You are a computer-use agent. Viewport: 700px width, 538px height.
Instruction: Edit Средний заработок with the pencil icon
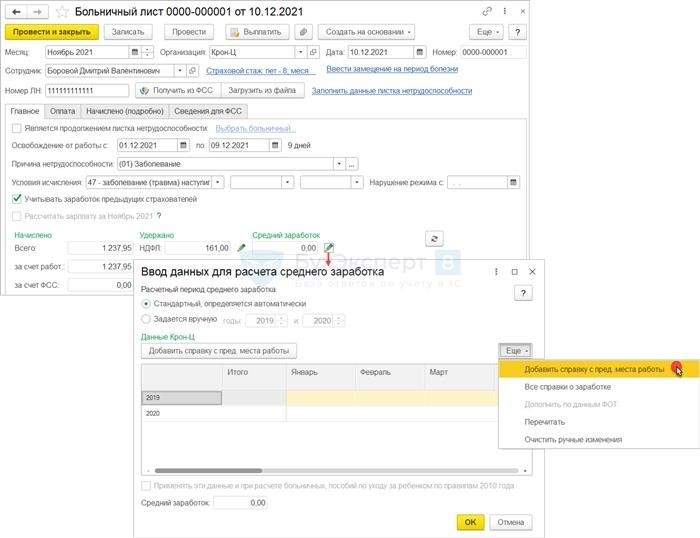click(x=329, y=247)
